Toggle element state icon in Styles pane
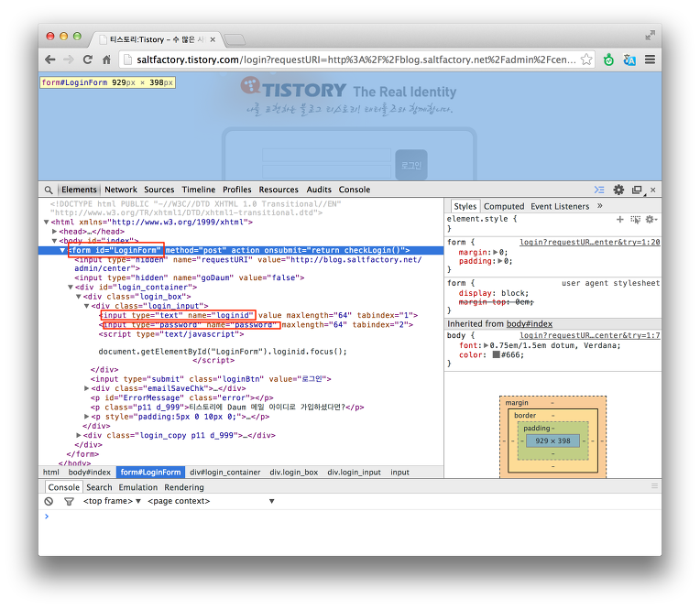The height and width of the screenshot is (609, 700). (x=635, y=219)
